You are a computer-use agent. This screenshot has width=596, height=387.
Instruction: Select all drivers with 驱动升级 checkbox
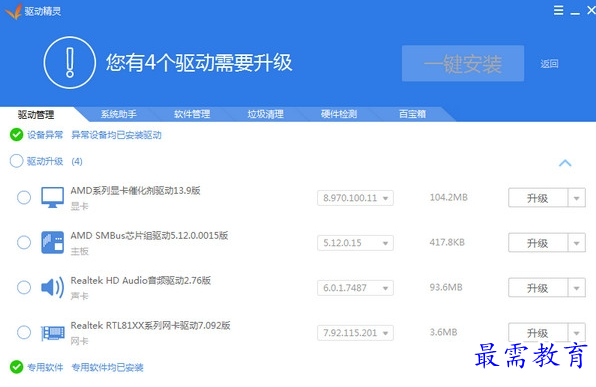[x=16, y=161]
